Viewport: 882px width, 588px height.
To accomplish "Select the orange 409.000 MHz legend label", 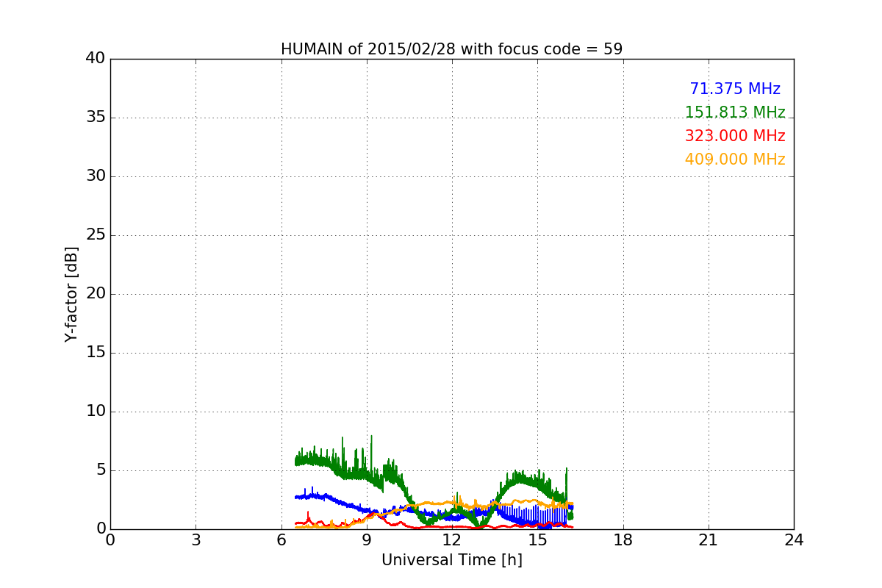I will point(735,159).
